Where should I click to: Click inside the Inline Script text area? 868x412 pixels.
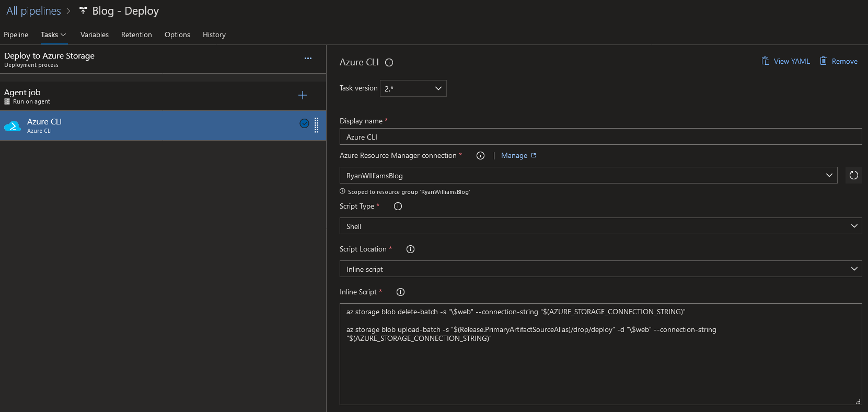tap(600, 354)
